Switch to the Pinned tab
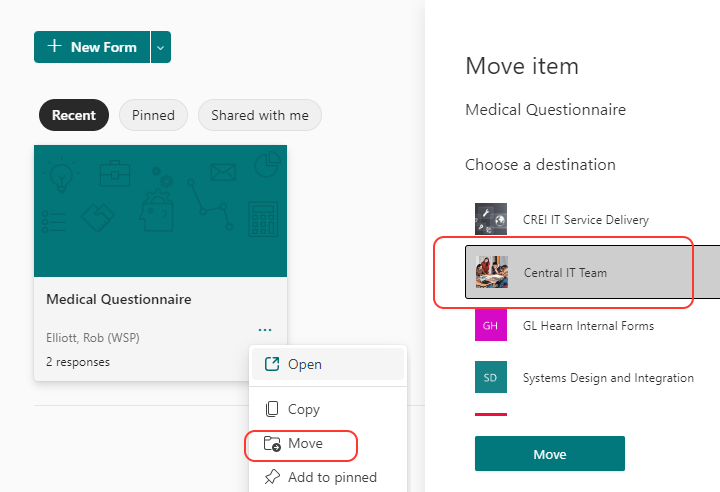Screen dimensions: 720x492 click(x=153, y=115)
